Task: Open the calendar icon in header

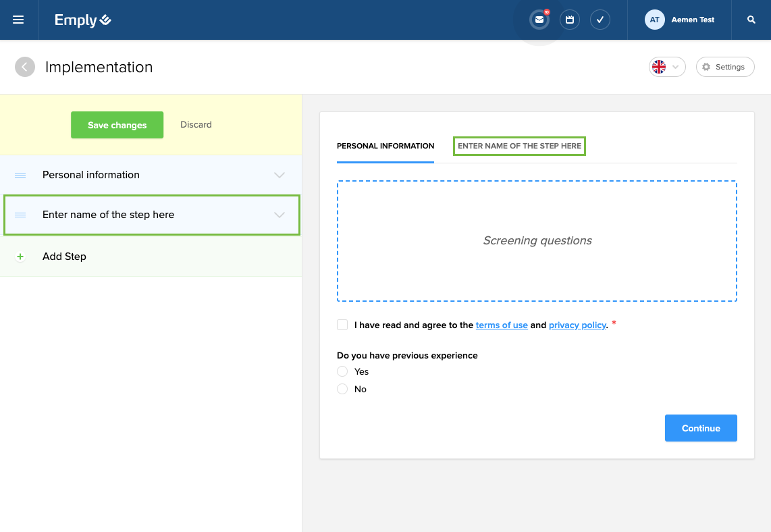Action: 570,20
